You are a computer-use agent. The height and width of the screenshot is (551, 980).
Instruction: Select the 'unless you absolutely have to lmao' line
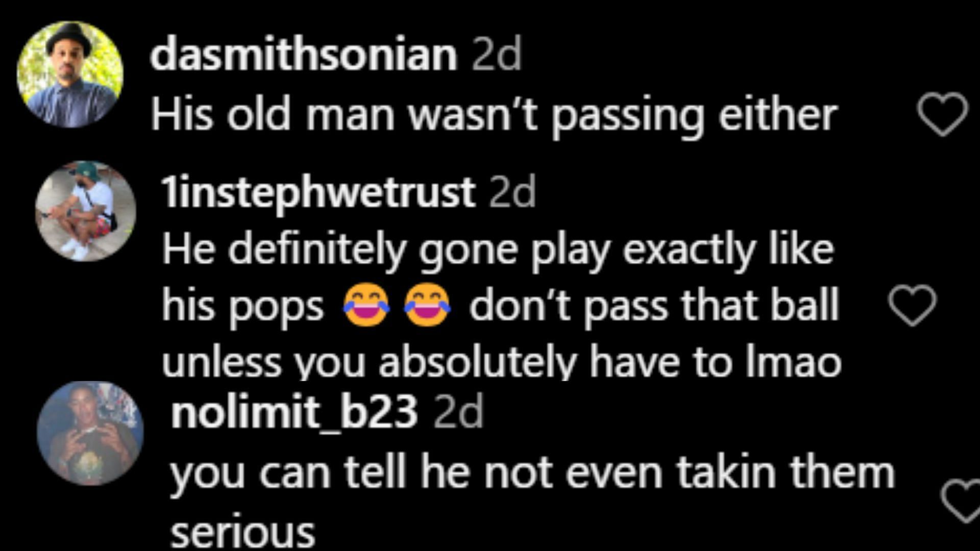502,362
